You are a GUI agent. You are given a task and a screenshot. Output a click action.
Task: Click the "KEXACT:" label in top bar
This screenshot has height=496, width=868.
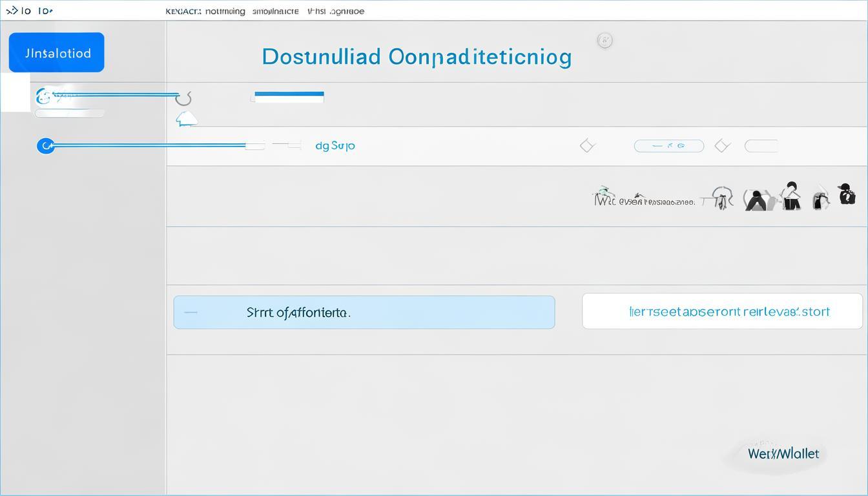[183, 11]
